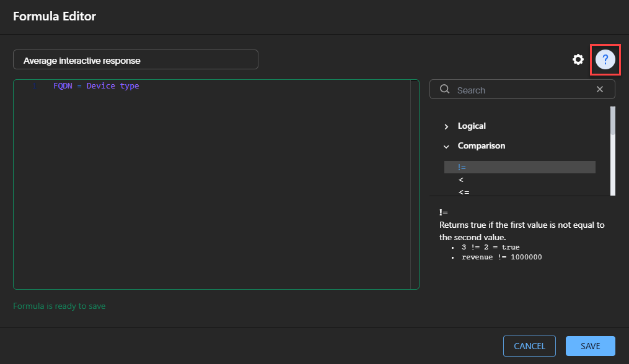Select the Logical category label
The height and width of the screenshot is (364, 629).
coord(472,126)
